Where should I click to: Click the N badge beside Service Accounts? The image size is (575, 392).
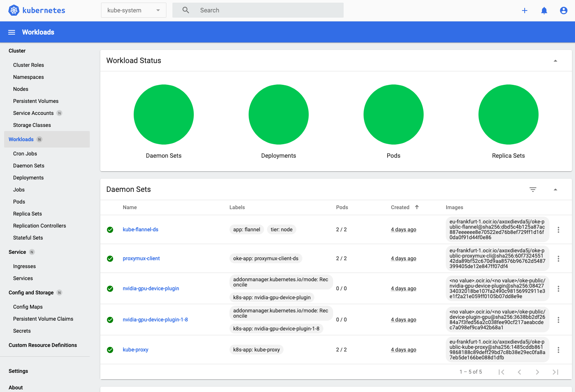click(59, 113)
